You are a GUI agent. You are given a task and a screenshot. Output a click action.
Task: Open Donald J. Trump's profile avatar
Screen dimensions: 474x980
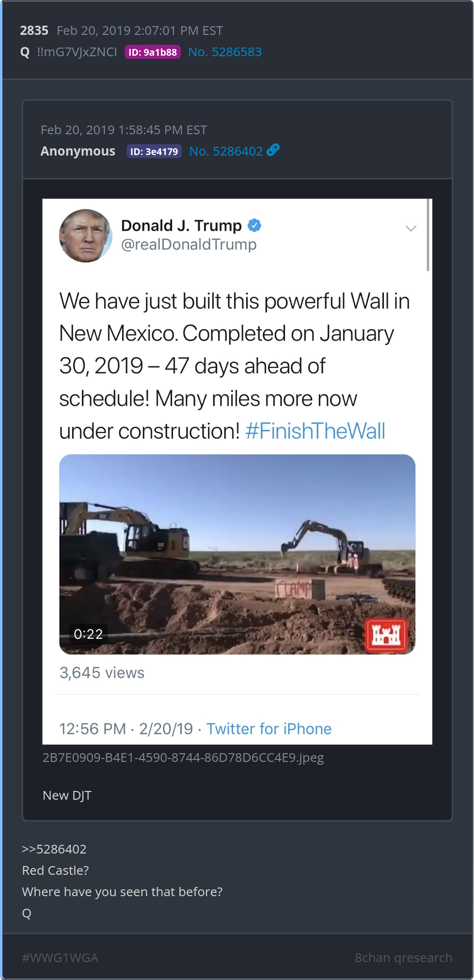[86, 236]
